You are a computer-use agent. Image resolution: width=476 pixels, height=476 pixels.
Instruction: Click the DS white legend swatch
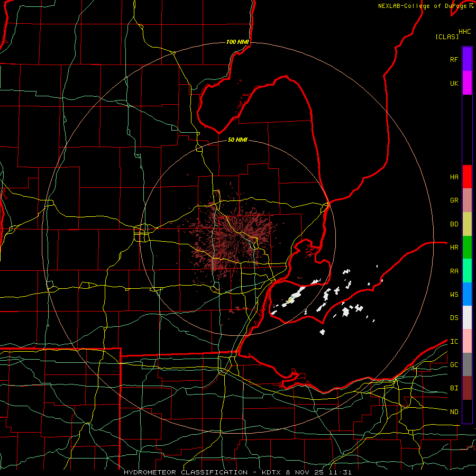467,317
